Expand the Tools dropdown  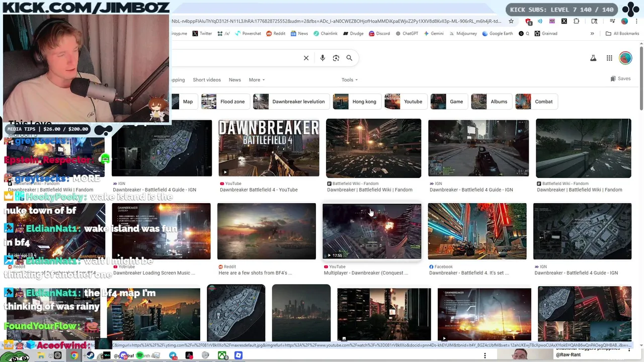pyautogui.click(x=350, y=80)
